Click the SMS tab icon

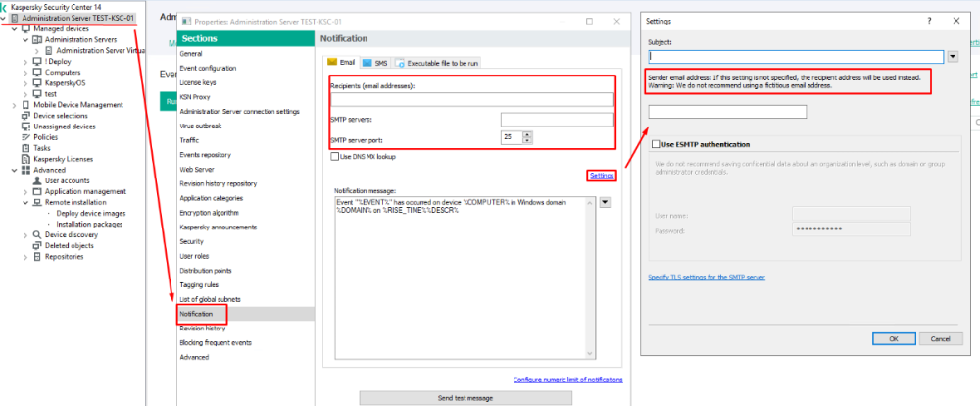[x=367, y=63]
